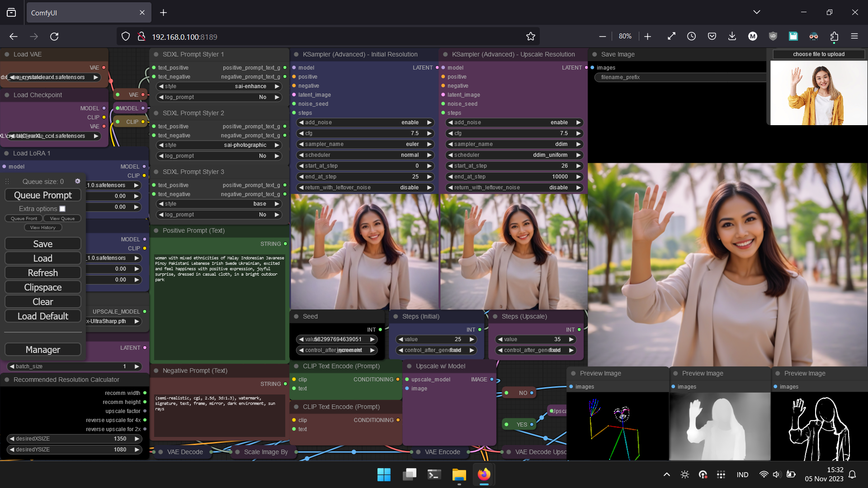Click the Queue Front button
This screenshot has width=868, height=488.
(24, 218)
